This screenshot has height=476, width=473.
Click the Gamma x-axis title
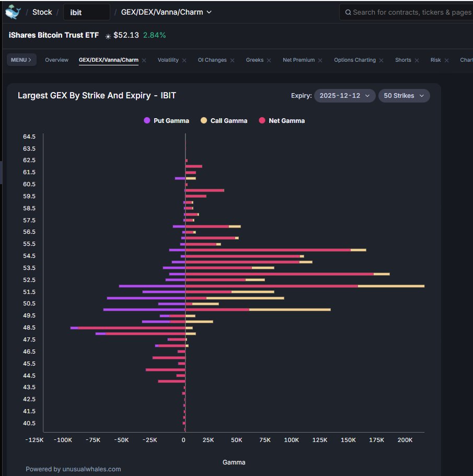click(x=234, y=462)
